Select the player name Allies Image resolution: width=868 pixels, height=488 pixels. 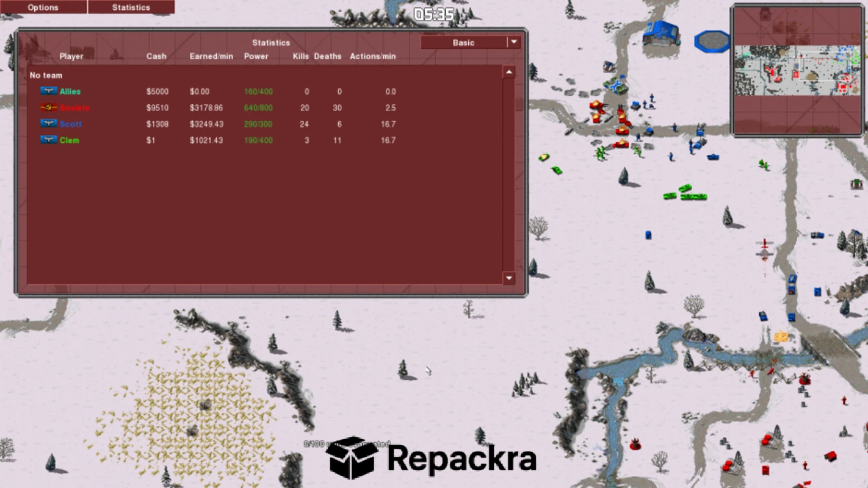70,91
